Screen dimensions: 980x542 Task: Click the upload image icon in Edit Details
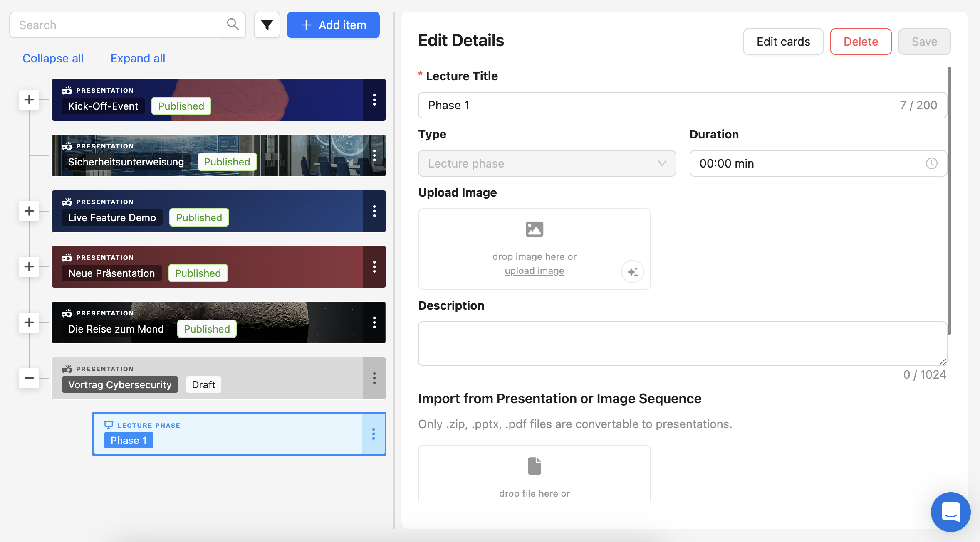[535, 228]
